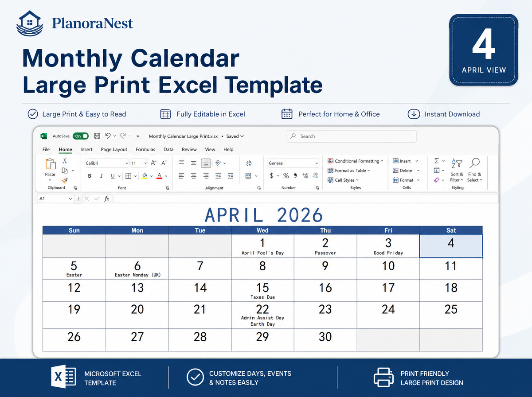Decrease indent in the Alignment group
Viewport: 532px width, 397px height.
[x=218, y=176]
